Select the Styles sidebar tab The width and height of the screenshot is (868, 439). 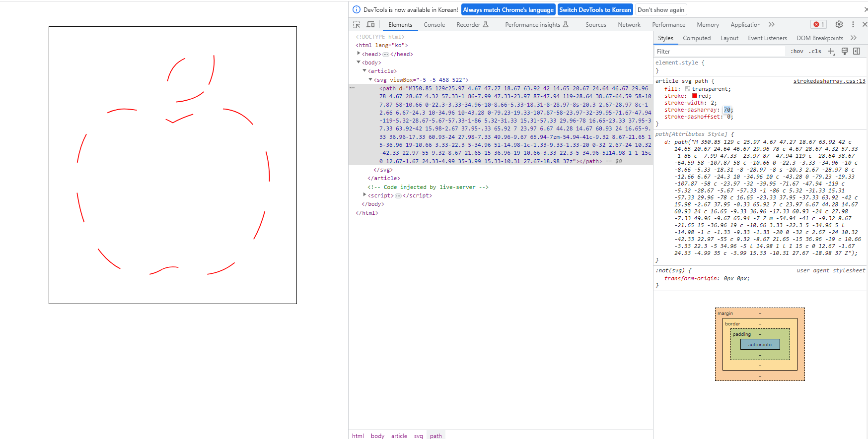tap(665, 38)
